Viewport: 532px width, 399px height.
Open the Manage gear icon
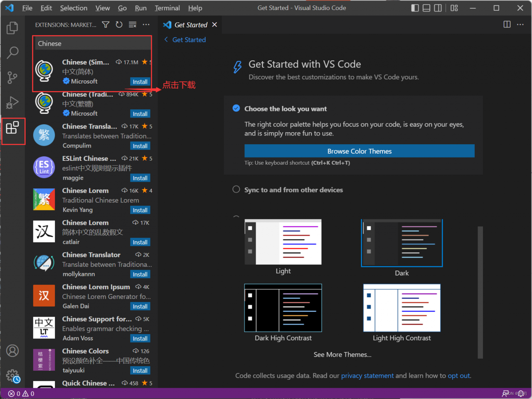(x=12, y=376)
